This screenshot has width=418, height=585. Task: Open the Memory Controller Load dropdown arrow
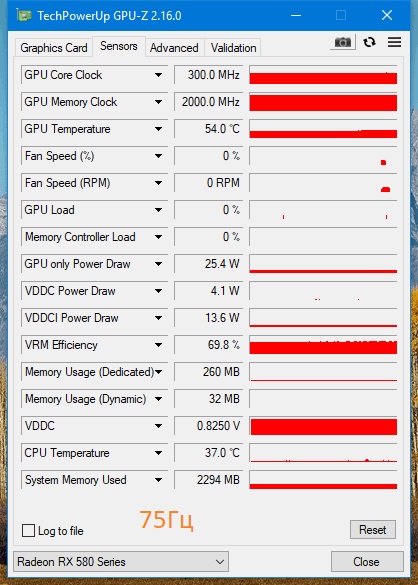159,237
